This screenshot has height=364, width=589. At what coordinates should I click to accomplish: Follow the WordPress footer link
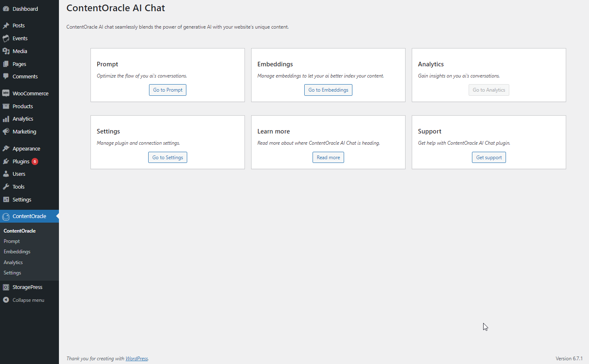click(137, 359)
